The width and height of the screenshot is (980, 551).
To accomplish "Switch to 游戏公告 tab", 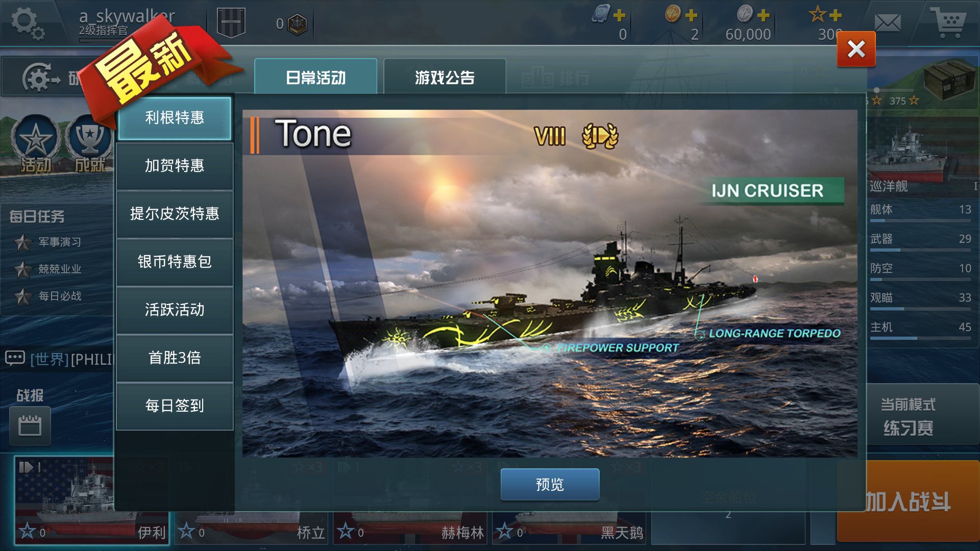I will (445, 77).
